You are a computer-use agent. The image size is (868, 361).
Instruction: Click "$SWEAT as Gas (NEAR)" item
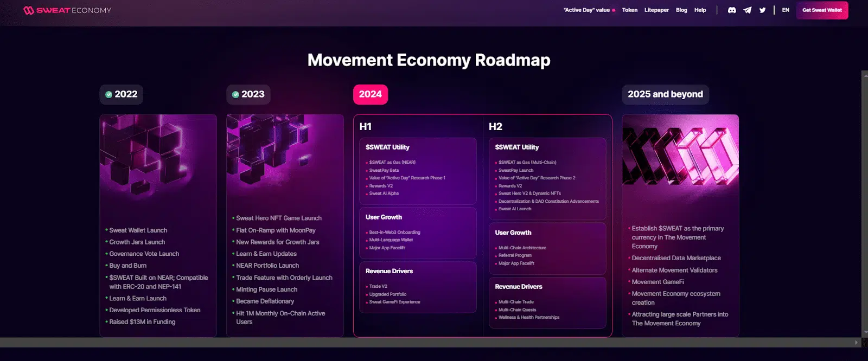392,163
